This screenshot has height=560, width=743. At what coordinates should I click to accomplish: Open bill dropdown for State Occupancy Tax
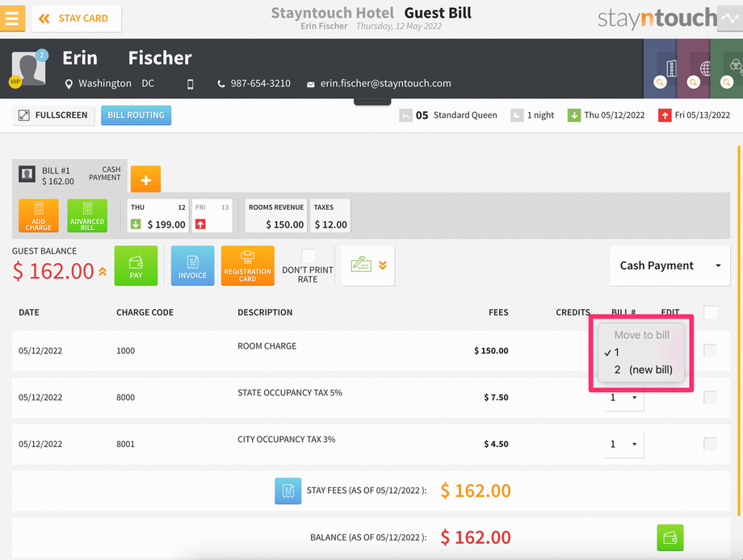pyautogui.click(x=624, y=398)
